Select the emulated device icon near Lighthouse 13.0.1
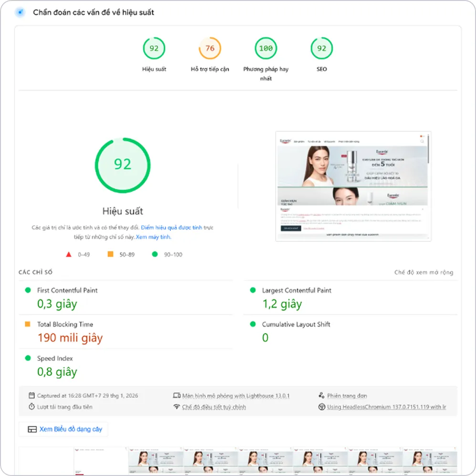 click(177, 395)
